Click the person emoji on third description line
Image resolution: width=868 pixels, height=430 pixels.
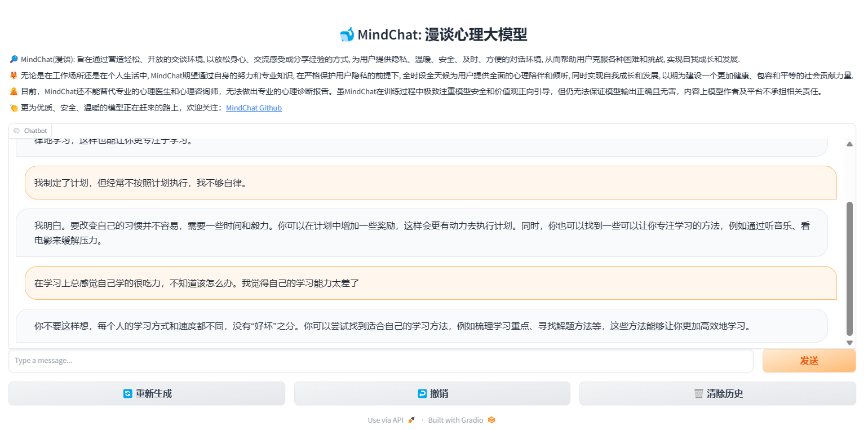14,91
